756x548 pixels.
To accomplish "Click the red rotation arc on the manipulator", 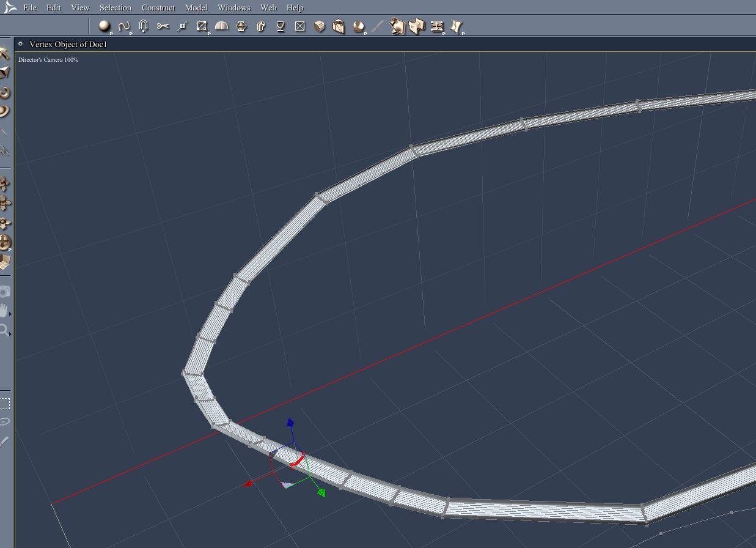I will pyautogui.click(x=298, y=461).
